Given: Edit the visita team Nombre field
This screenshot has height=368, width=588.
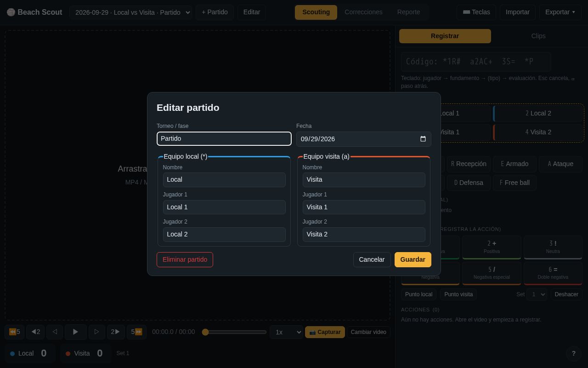Looking at the screenshot, I should 364,180.
